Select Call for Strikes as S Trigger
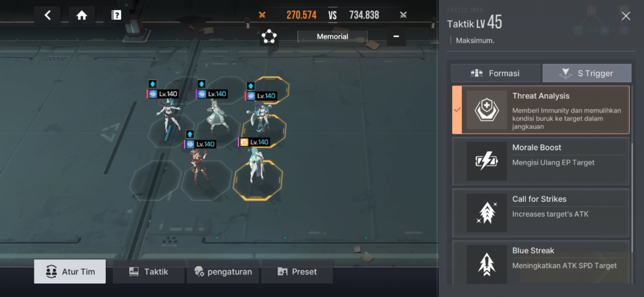 click(541, 213)
